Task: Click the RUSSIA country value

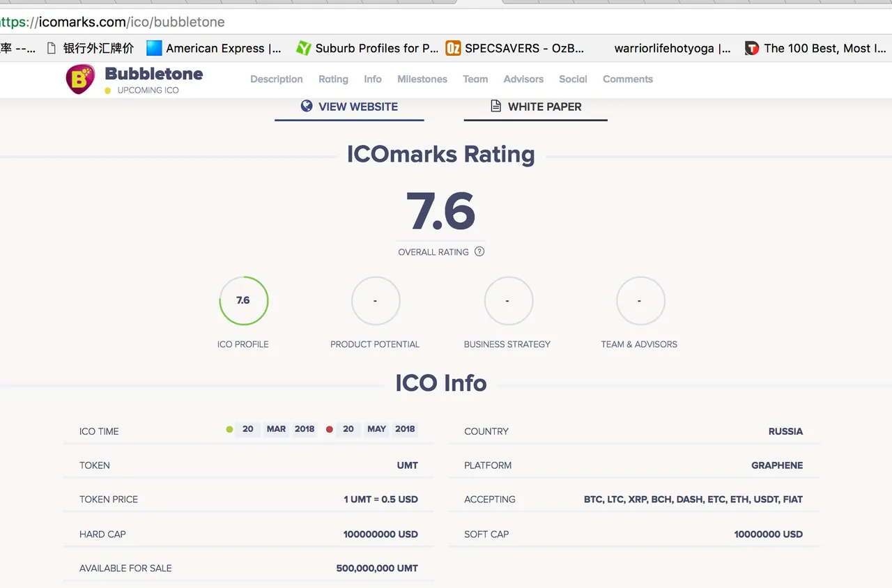Action: [x=785, y=431]
